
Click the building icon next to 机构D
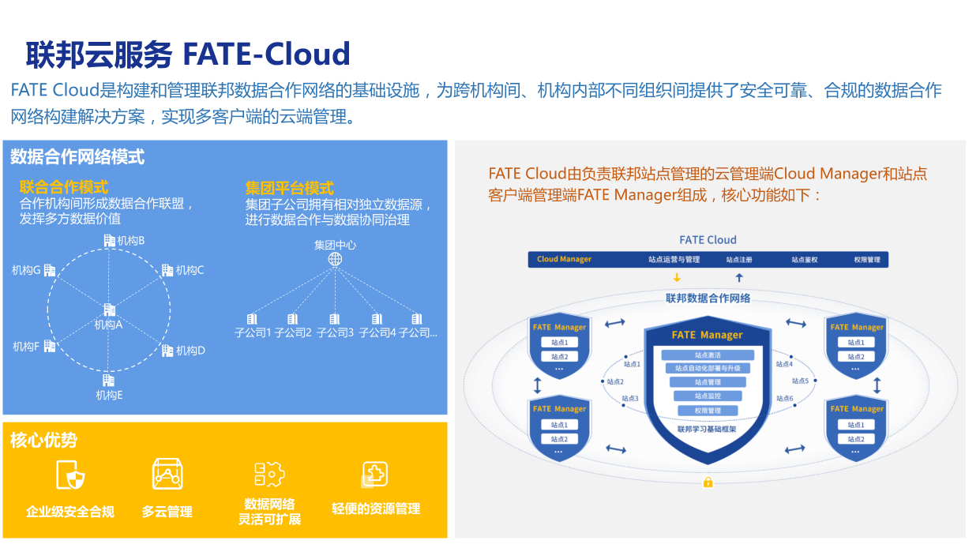click(167, 351)
